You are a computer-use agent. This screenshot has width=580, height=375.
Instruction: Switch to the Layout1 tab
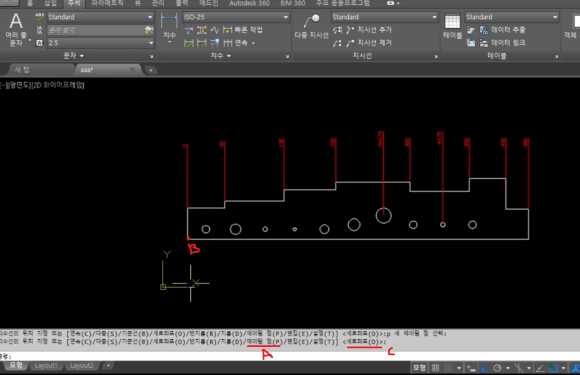[46, 366]
